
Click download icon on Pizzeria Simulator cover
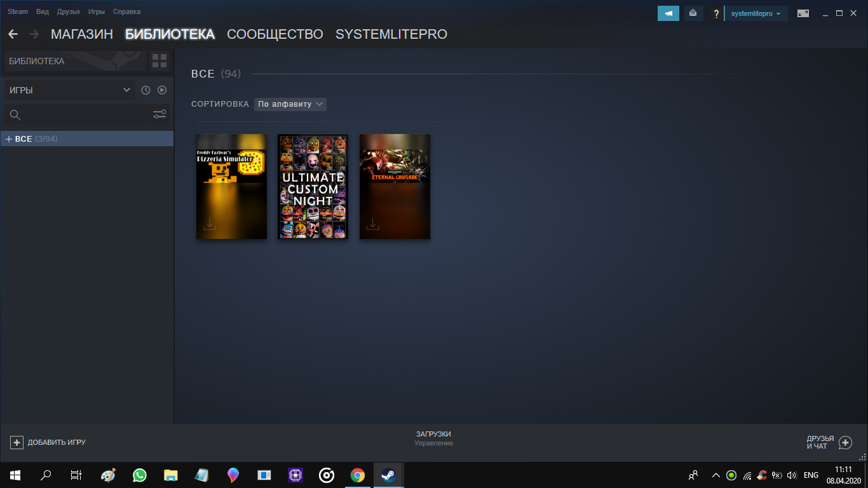tap(210, 224)
